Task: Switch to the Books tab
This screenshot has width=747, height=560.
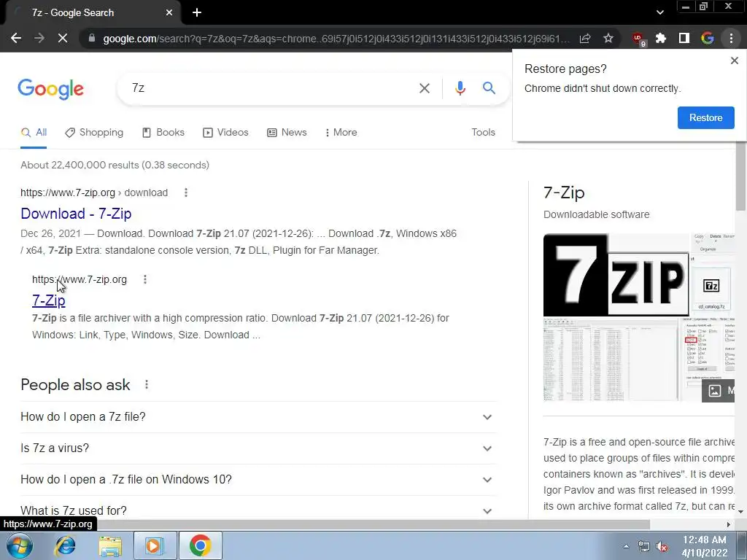Action: click(163, 133)
